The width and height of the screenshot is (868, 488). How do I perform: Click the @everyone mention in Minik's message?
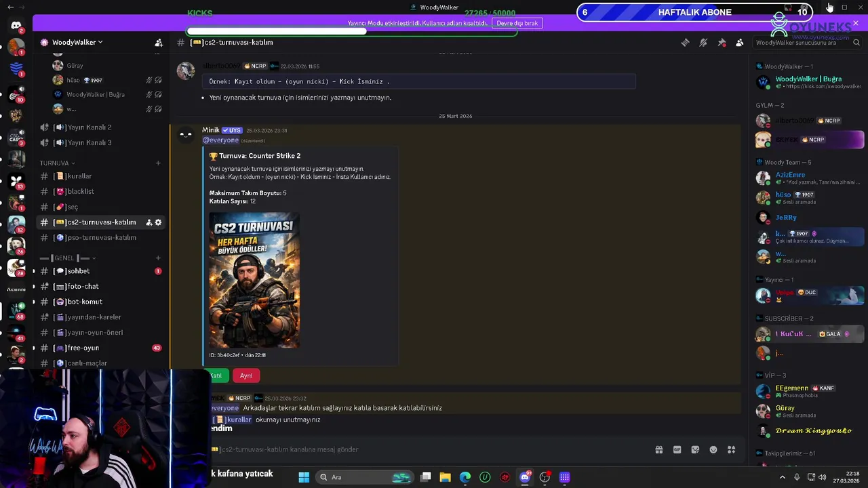click(221, 140)
